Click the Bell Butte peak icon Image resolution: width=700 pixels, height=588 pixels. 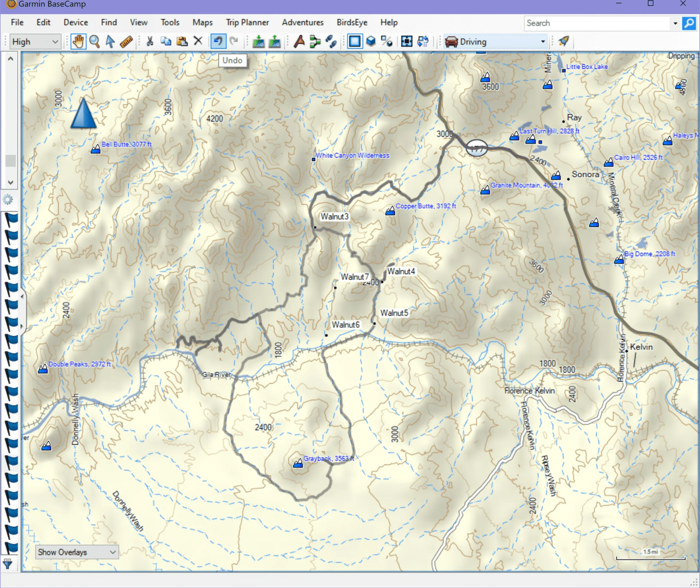coord(96,149)
